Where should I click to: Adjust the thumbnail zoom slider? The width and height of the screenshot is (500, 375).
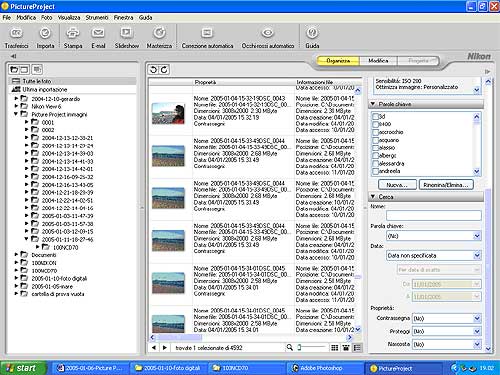tap(299, 347)
